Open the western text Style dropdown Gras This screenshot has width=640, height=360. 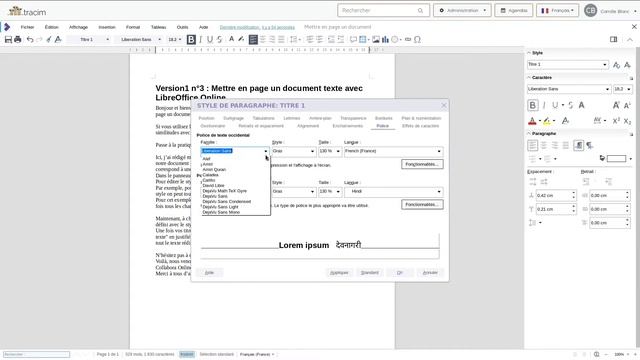coord(294,151)
